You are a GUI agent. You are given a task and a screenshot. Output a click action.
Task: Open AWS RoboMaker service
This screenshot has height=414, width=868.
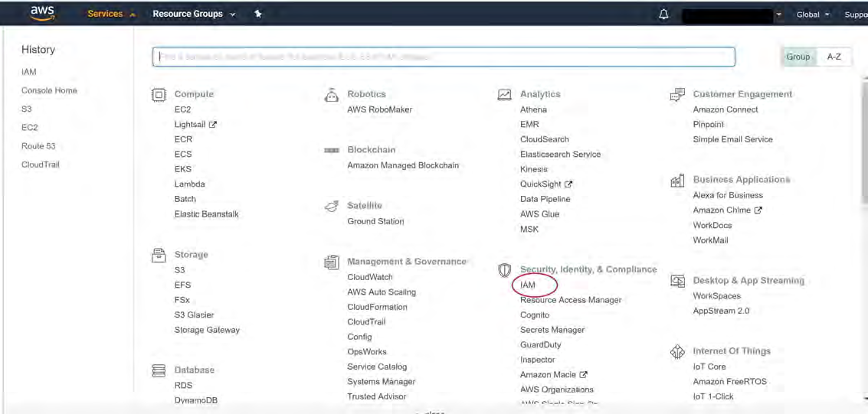380,110
